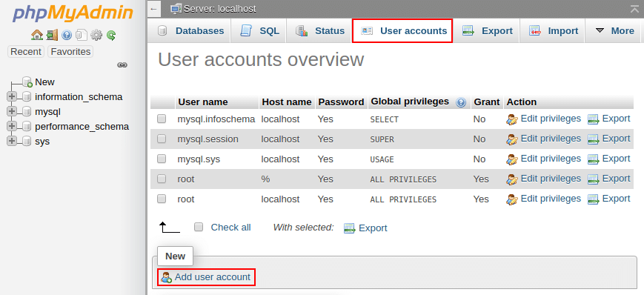Click Export link for mysql.sys row

(616, 159)
